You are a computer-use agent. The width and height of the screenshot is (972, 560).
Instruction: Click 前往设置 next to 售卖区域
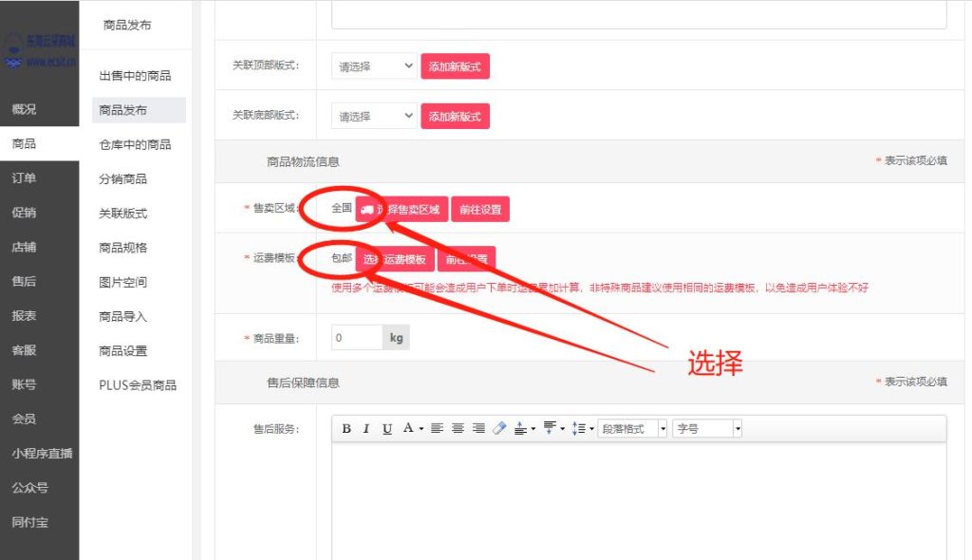[480, 209]
